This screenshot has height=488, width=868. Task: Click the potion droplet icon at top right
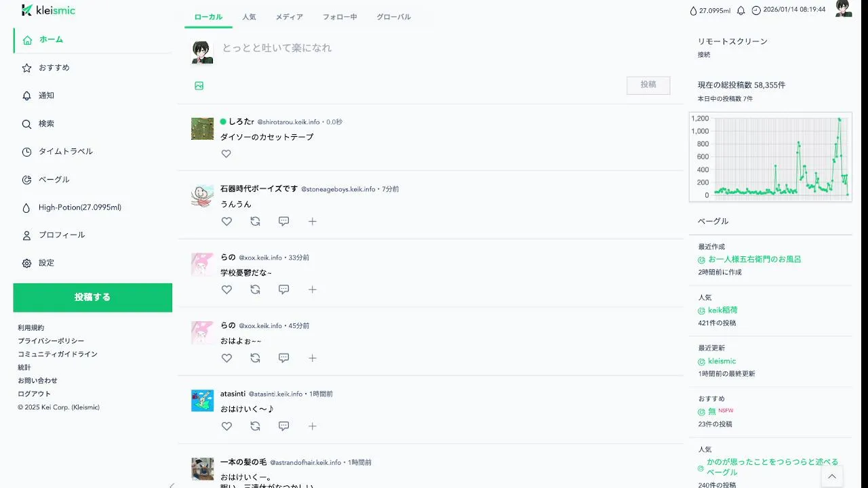coord(693,10)
